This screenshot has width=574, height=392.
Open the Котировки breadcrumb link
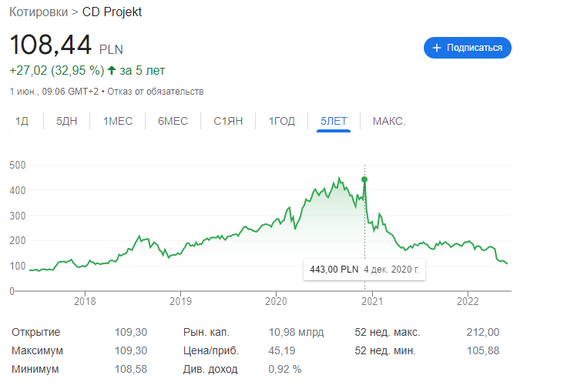pyautogui.click(x=39, y=12)
